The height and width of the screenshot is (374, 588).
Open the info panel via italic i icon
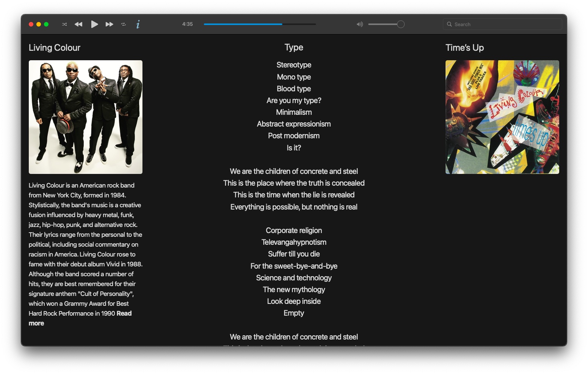138,24
